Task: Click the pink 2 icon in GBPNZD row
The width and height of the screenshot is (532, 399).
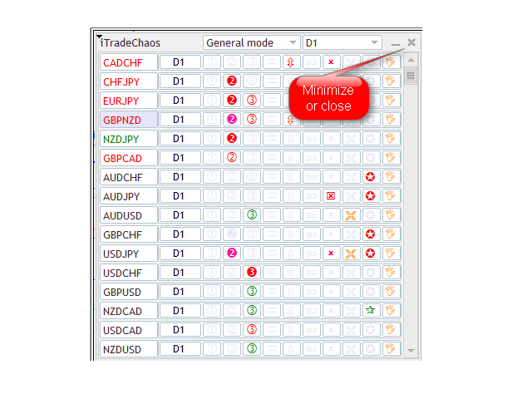Action: coord(232,120)
